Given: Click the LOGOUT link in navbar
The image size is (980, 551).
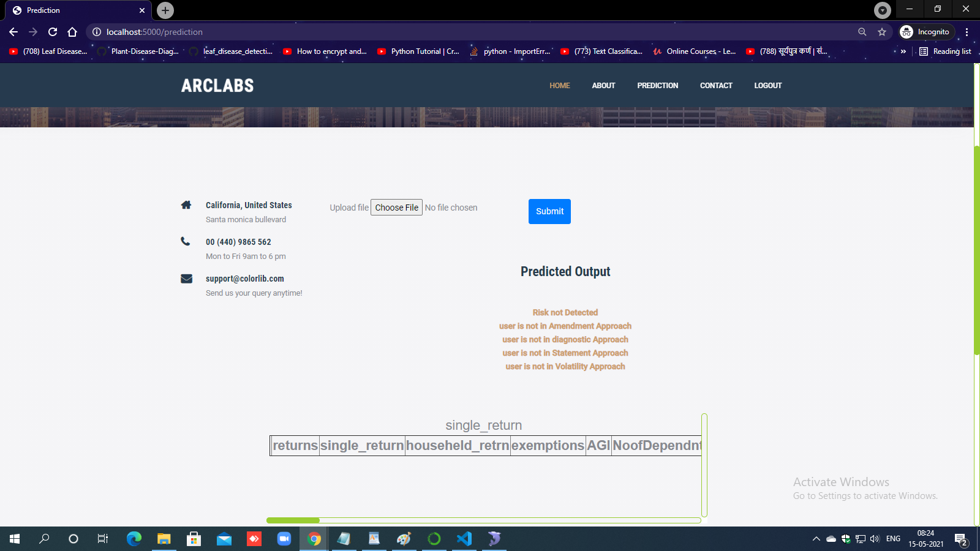Looking at the screenshot, I should click(767, 86).
